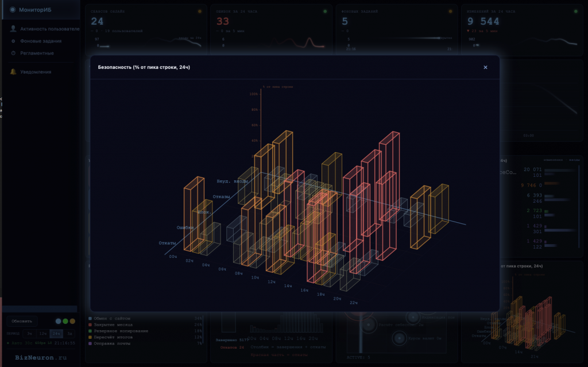This screenshot has width=588, height=367.
Task: Click the 22ч axis label in the modal chart
Action: pos(354,303)
